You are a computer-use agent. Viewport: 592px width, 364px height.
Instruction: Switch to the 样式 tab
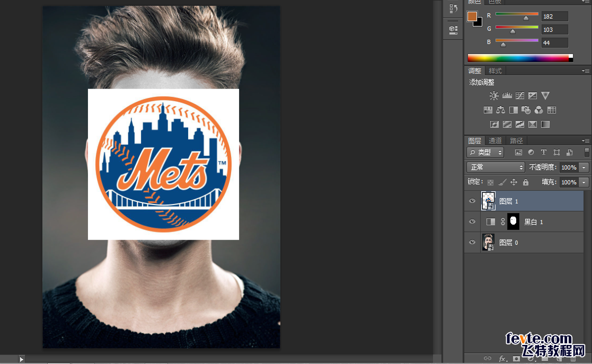495,70
